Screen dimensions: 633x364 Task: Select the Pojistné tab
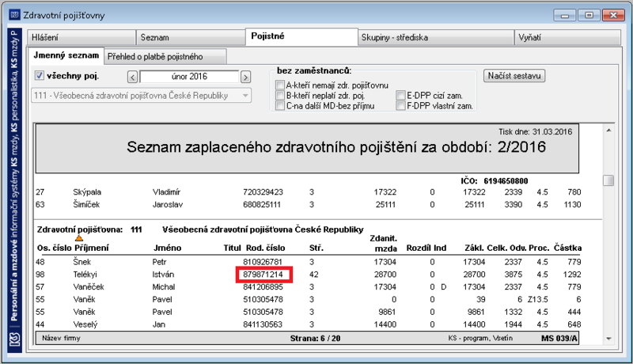(301, 36)
